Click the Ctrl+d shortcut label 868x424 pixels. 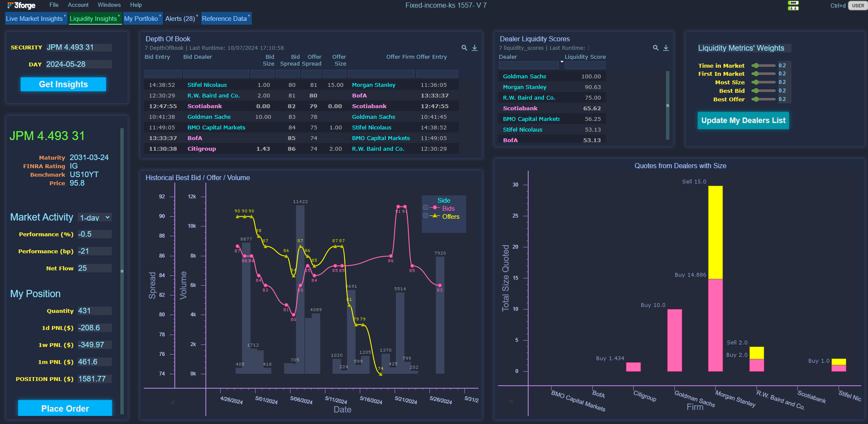tap(838, 6)
